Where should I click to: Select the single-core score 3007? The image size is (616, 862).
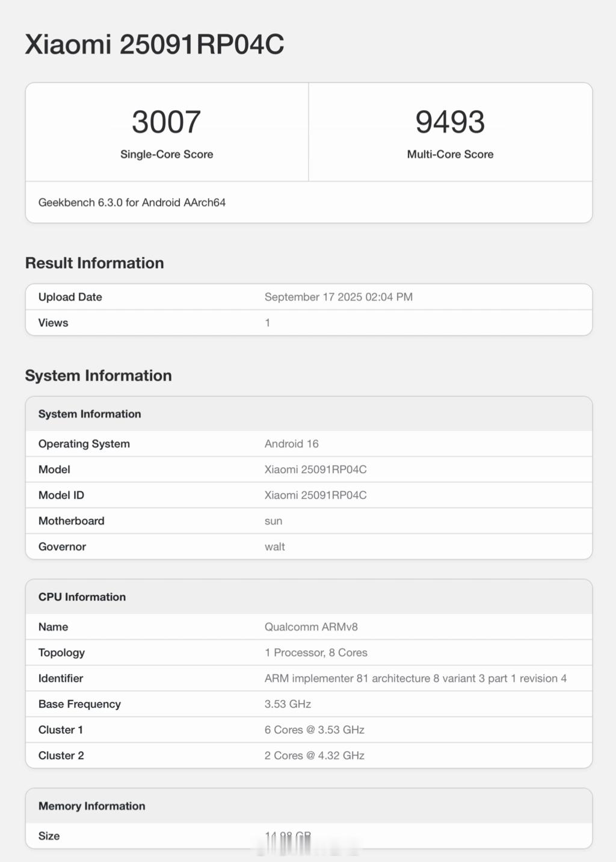point(166,122)
